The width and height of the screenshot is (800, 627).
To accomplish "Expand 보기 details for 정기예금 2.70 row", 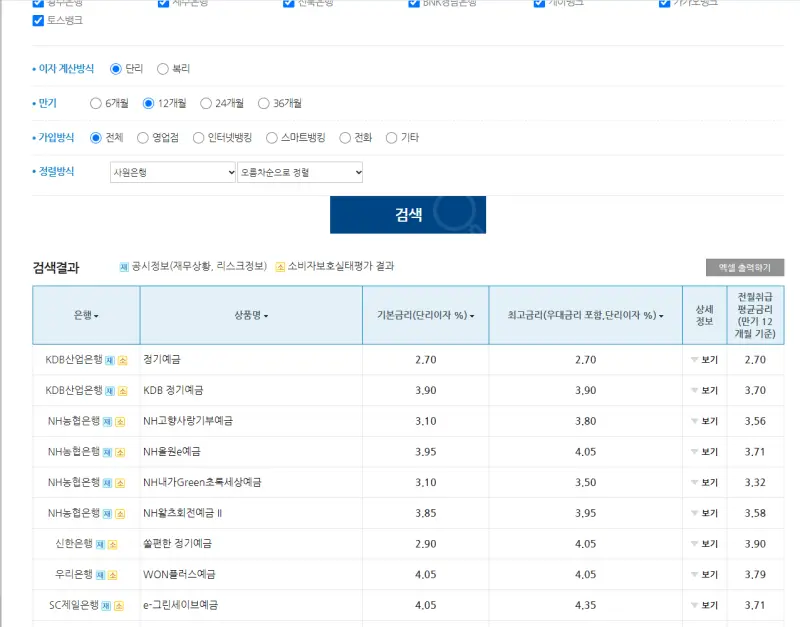I will click(x=705, y=360).
